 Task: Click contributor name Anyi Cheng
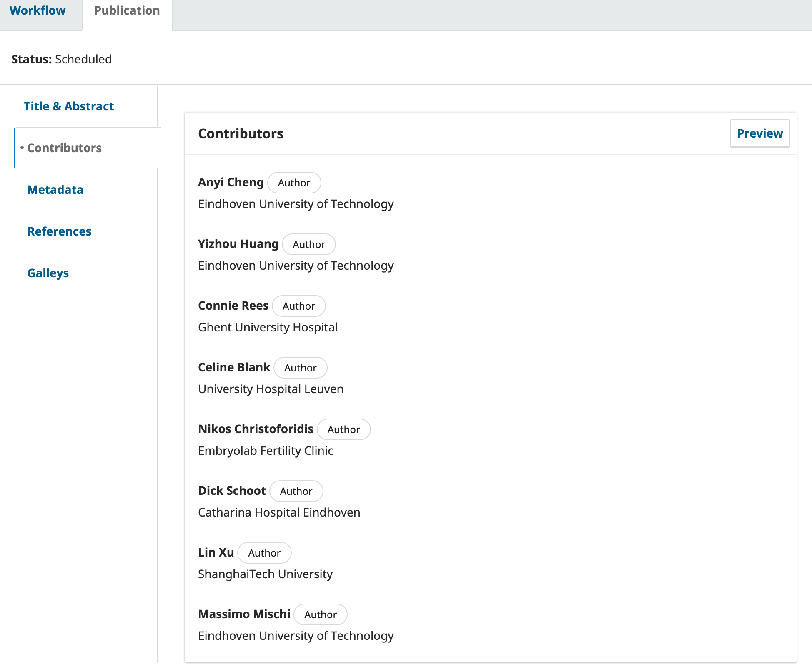pos(231,182)
